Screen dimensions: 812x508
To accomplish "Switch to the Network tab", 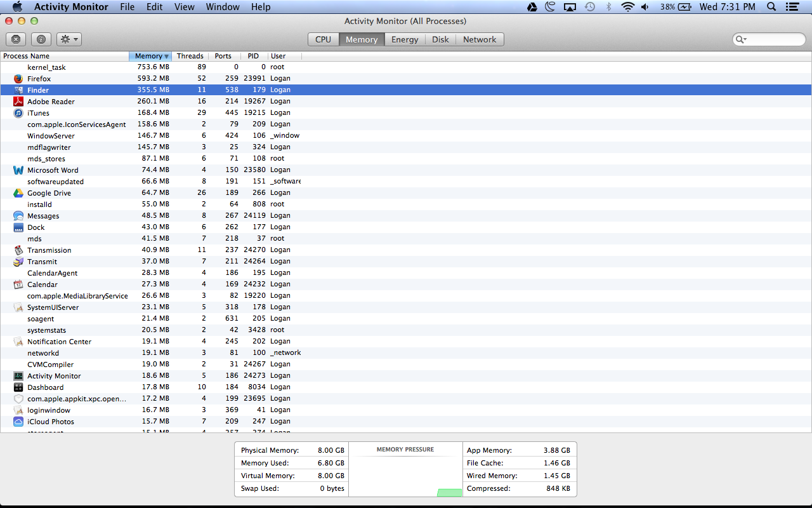I will [x=480, y=39].
